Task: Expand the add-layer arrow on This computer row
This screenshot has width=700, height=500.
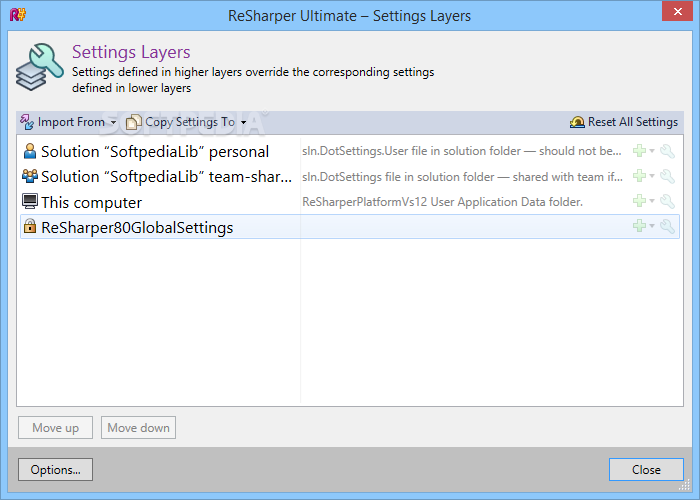Action: [652, 201]
